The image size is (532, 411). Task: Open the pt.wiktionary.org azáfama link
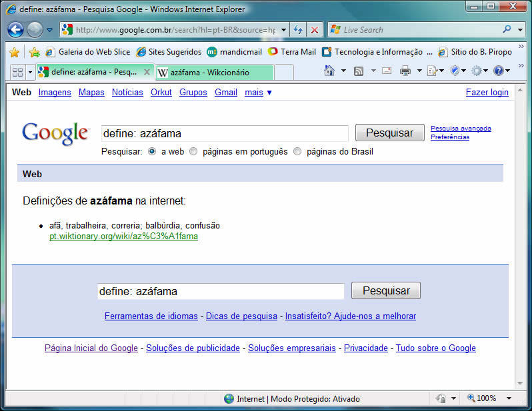[x=123, y=236]
